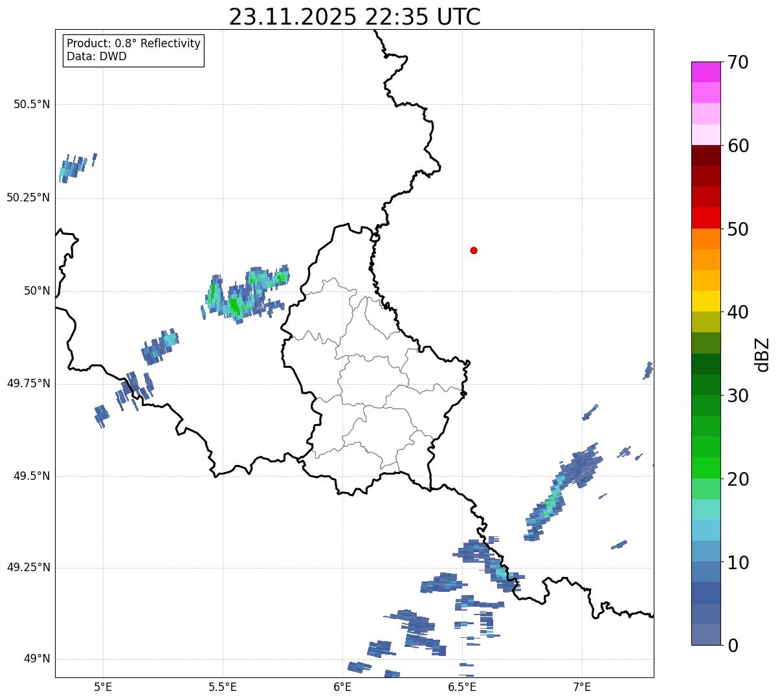Click the 'Data: DWD' text
Screen dimensions: 778x700
(x=96, y=56)
